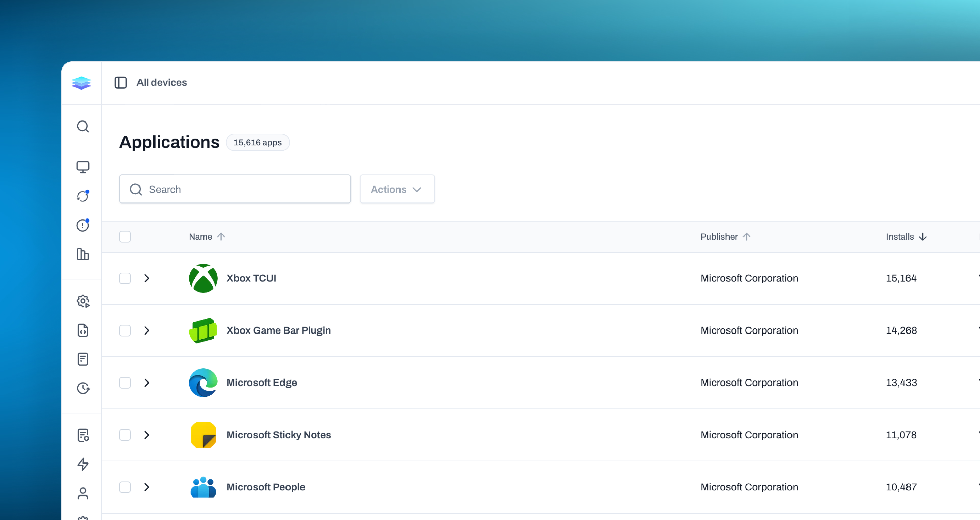Sort the table by Installs column

pos(906,237)
